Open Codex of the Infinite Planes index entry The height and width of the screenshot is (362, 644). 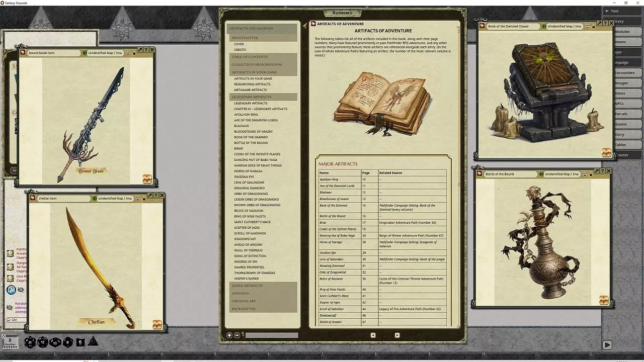tap(256, 154)
